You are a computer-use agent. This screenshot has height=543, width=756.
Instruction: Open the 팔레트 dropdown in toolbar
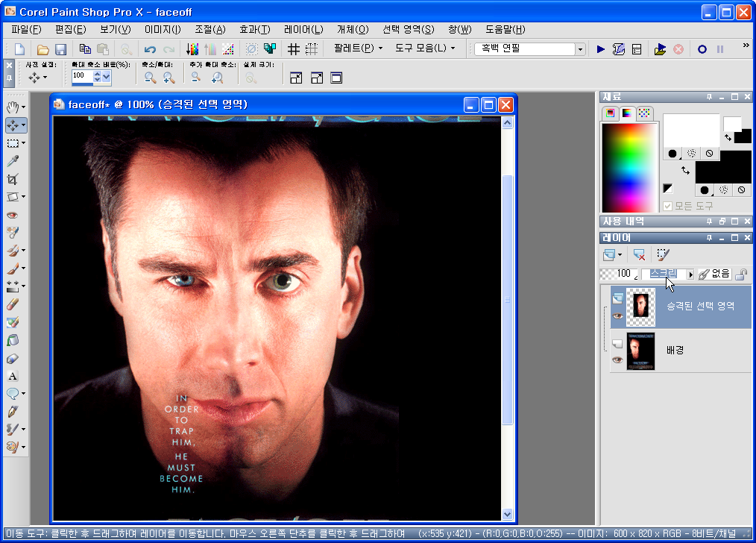click(x=359, y=48)
